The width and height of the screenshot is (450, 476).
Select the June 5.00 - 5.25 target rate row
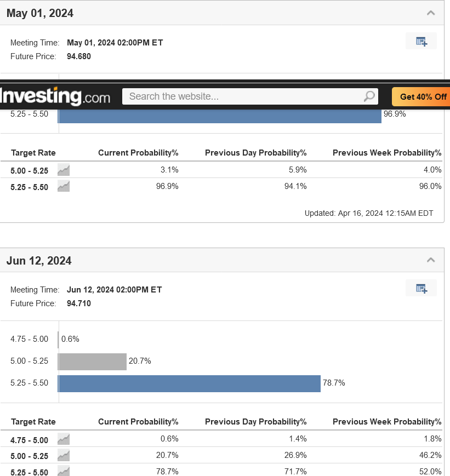(x=221, y=455)
